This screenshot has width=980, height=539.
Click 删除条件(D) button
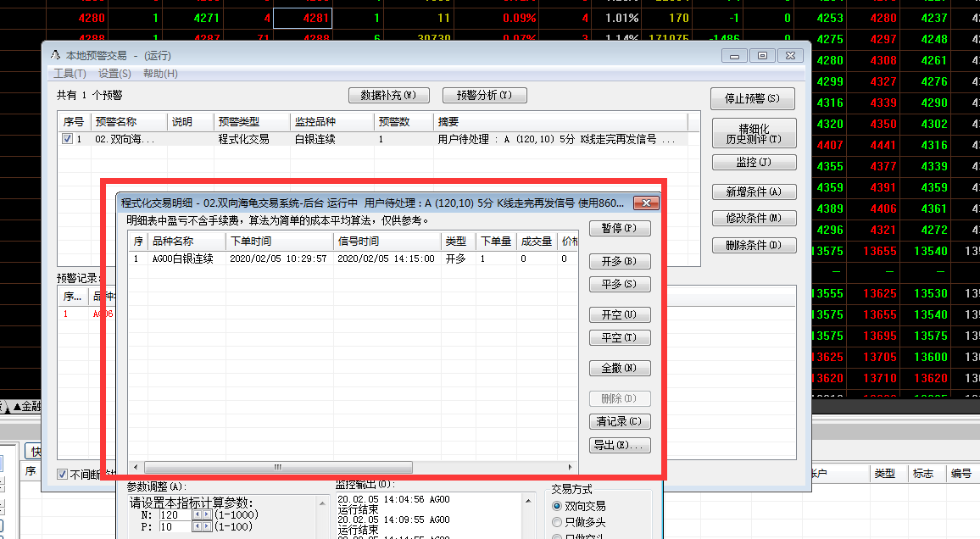click(x=754, y=246)
